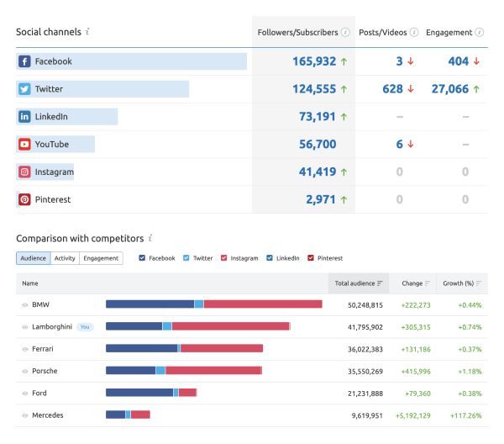Sort by the Total audience column
The height and width of the screenshot is (444, 504).
click(359, 283)
